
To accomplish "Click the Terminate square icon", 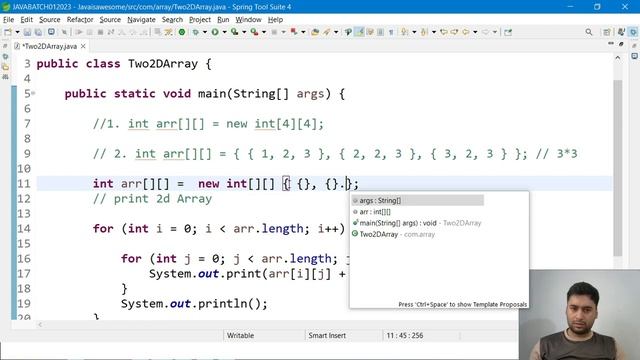I will [x=100, y=32].
